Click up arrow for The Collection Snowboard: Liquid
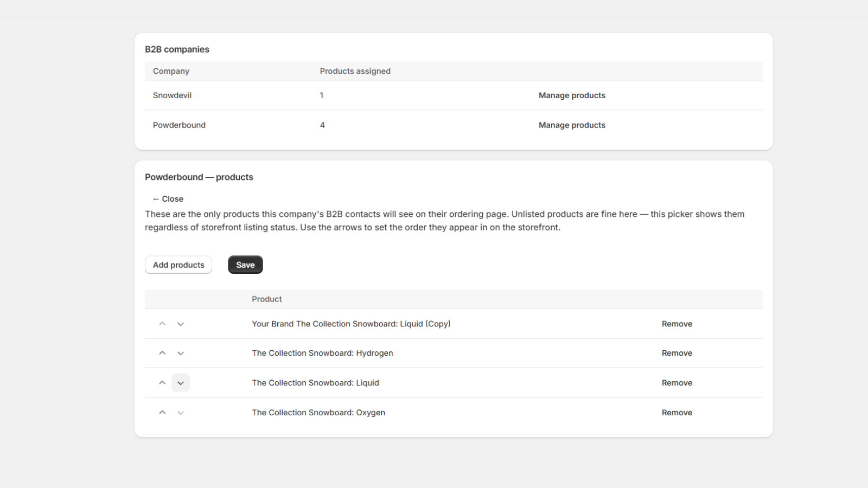Viewport: 868px width, 488px height. click(162, 383)
